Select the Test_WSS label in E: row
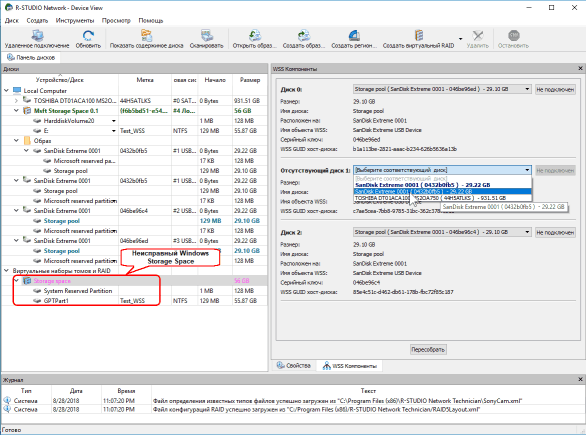 point(132,131)
